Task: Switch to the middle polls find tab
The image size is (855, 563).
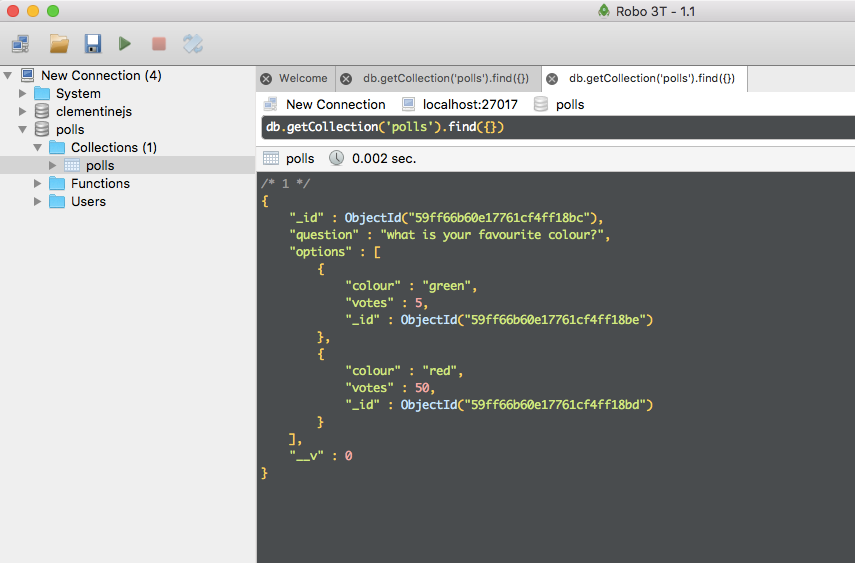Action: point(445,79)
